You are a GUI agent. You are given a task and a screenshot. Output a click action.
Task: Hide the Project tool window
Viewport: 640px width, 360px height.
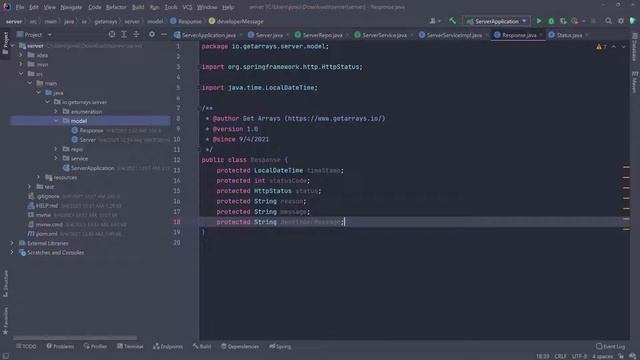(x=164, y=35)
